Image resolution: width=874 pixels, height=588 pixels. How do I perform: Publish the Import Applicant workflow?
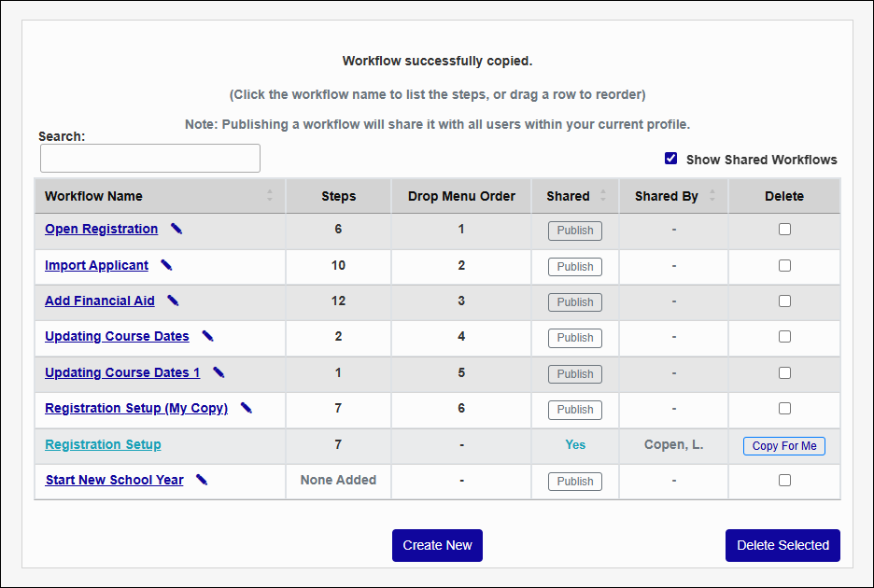(x=575, y=267)
